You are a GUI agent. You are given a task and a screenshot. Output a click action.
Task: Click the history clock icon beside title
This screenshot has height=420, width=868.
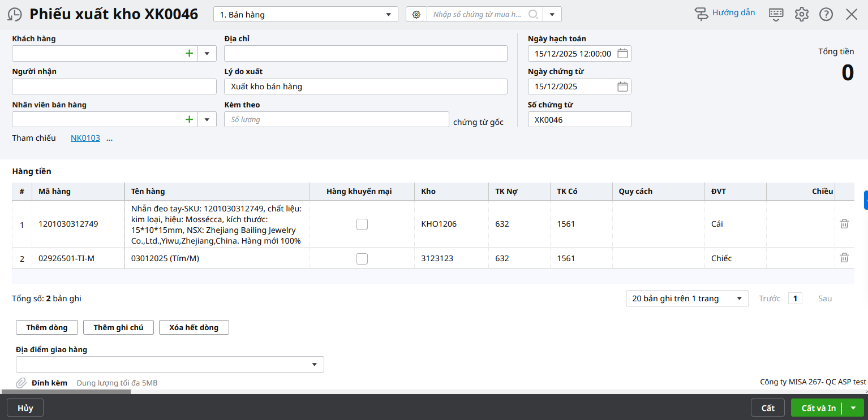pyautogui.click(x=15, y=15)
